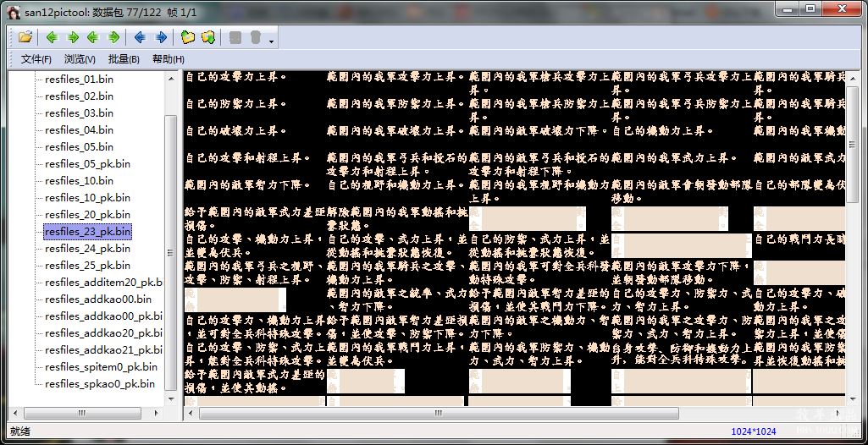
Task: Click the first greyed-out toolbar icon
Action: [x=235, y=37]
